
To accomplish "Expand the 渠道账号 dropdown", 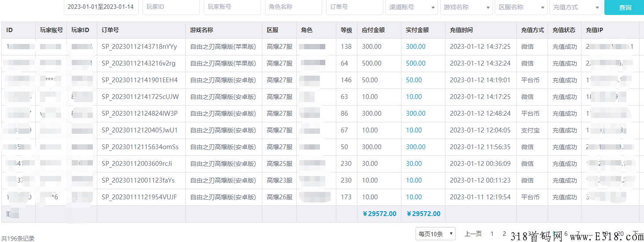I will tap(412, 7).
